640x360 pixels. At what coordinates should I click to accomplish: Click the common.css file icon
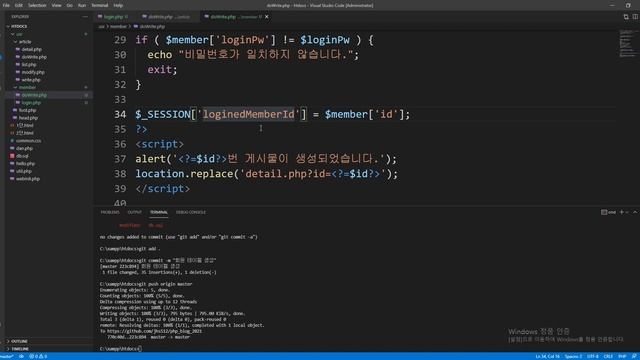[12, 141]
